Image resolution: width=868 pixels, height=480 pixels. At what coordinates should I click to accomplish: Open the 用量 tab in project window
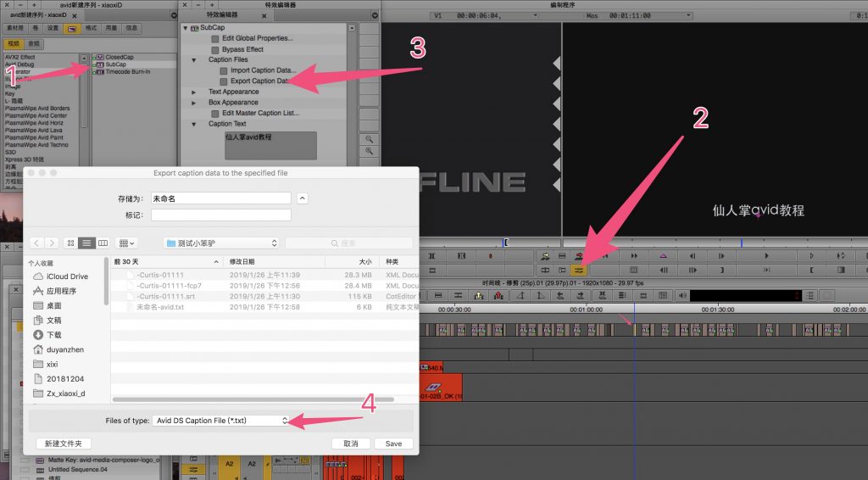(x=111, y=28)
